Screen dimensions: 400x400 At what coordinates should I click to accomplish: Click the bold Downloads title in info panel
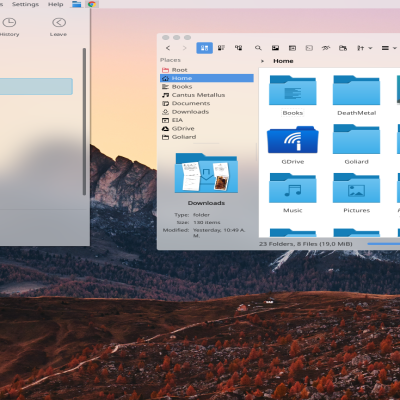click(x=206, y=203)
